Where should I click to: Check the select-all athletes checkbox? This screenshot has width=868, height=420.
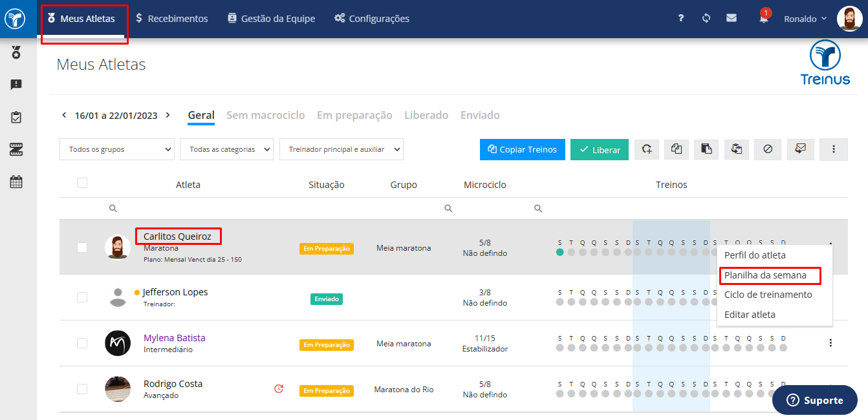82,184
